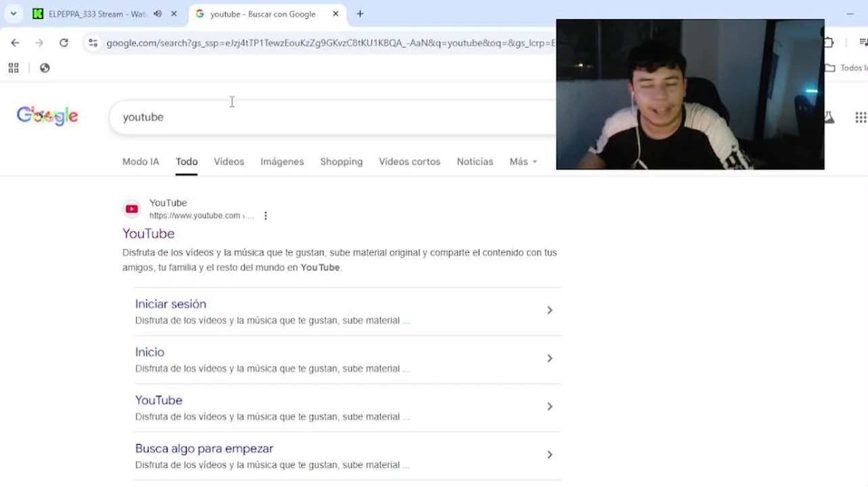Click the YouTube site name above URL
Viewport: 868px width, 487px height.
[168, 203]
